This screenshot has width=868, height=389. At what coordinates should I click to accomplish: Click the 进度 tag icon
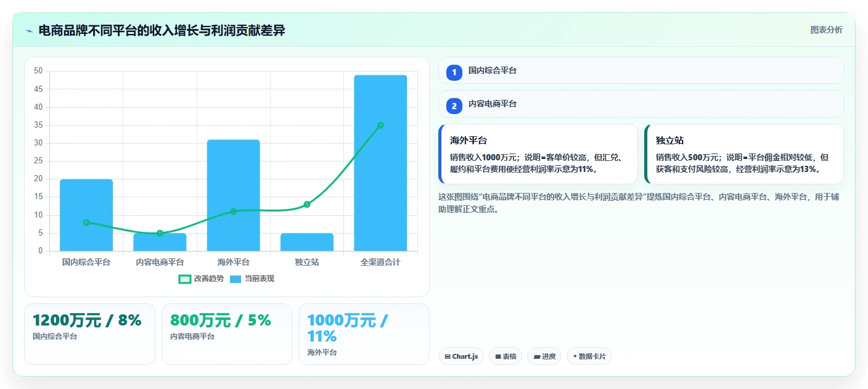click(x=536, y=357)
